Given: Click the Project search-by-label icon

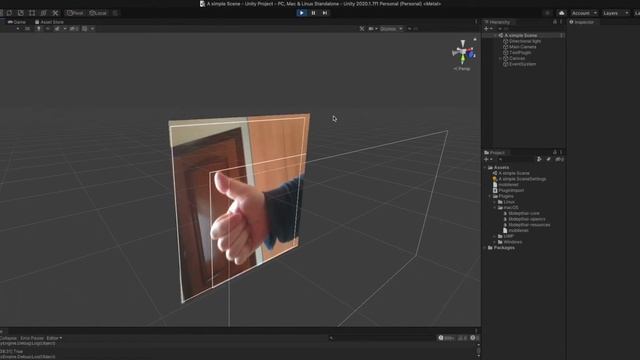Looking at the screenshot, I should point(549,159).
